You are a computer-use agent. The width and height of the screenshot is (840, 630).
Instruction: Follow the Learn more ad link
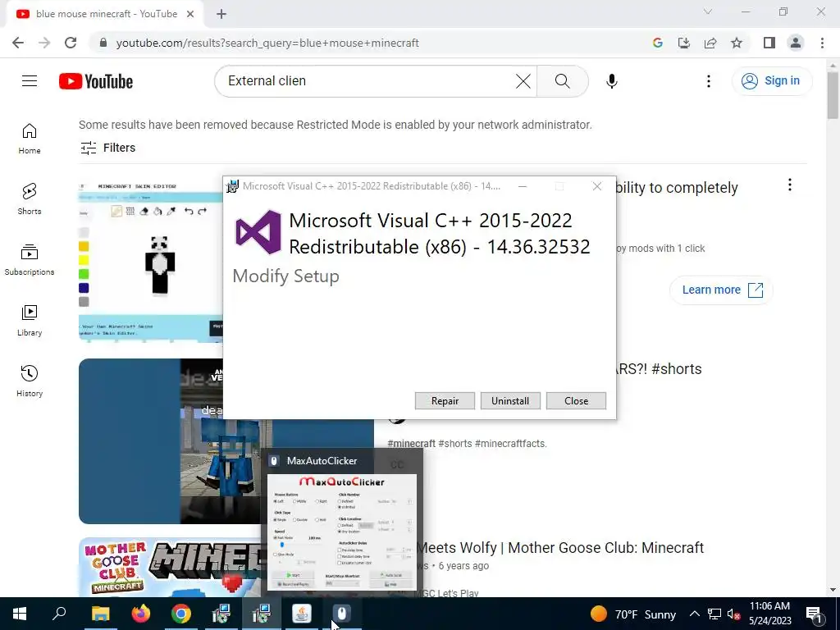[721, 290]
